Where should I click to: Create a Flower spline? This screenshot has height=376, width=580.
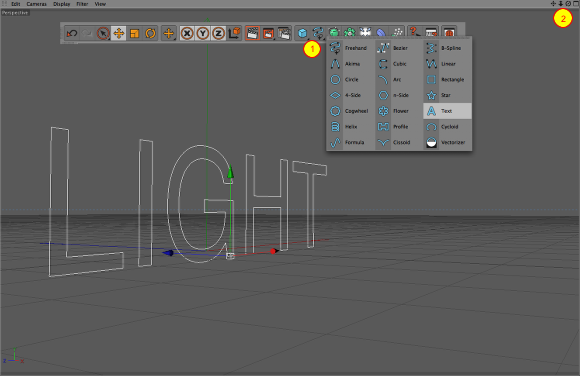pos(398,111)
